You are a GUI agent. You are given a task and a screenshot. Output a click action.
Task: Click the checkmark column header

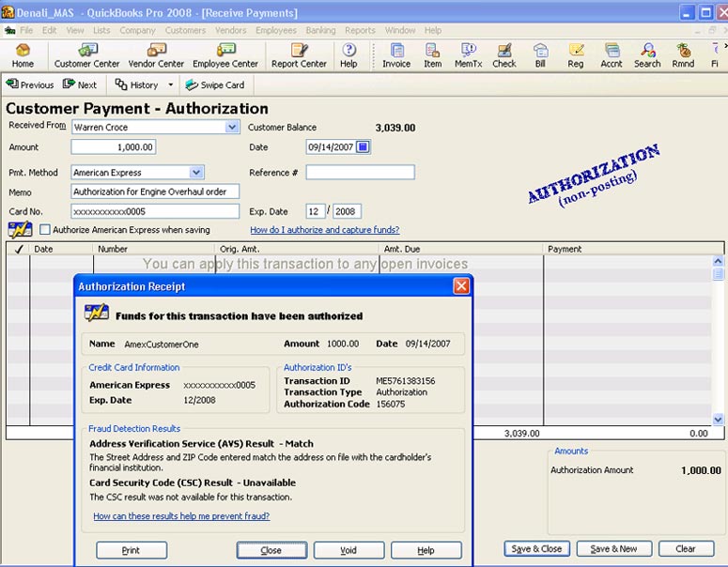[x=19, y=249]
